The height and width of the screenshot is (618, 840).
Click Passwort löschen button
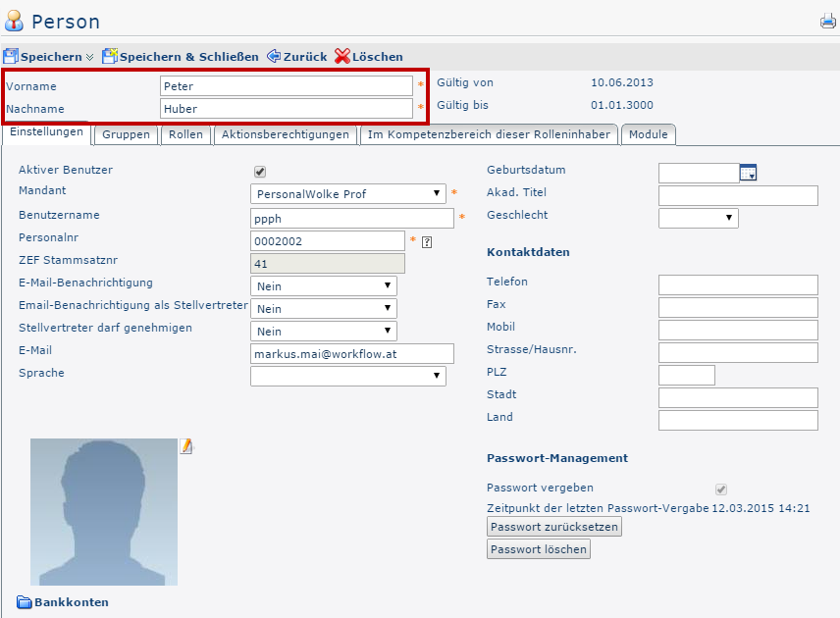tap(539, 549)
